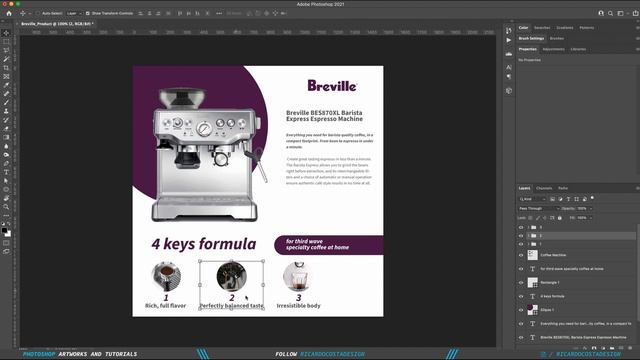Select the Magic Wand tool
640x360 pixels.
pos(6,59)
